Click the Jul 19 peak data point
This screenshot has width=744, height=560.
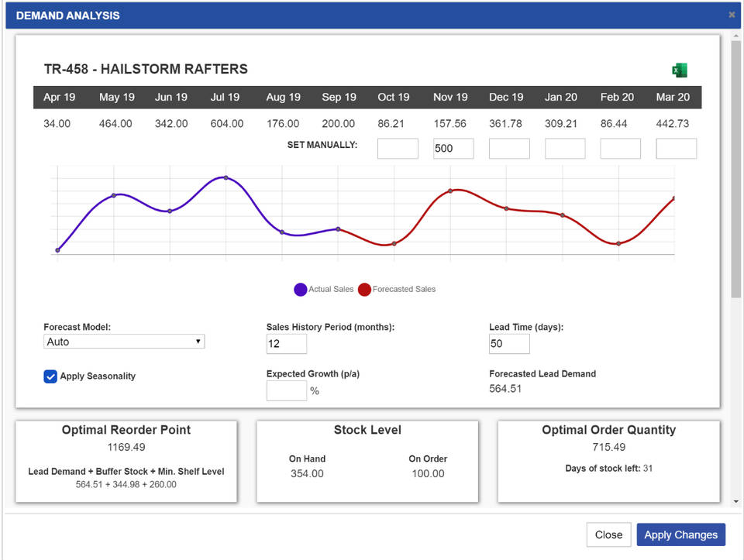(226, 178)
